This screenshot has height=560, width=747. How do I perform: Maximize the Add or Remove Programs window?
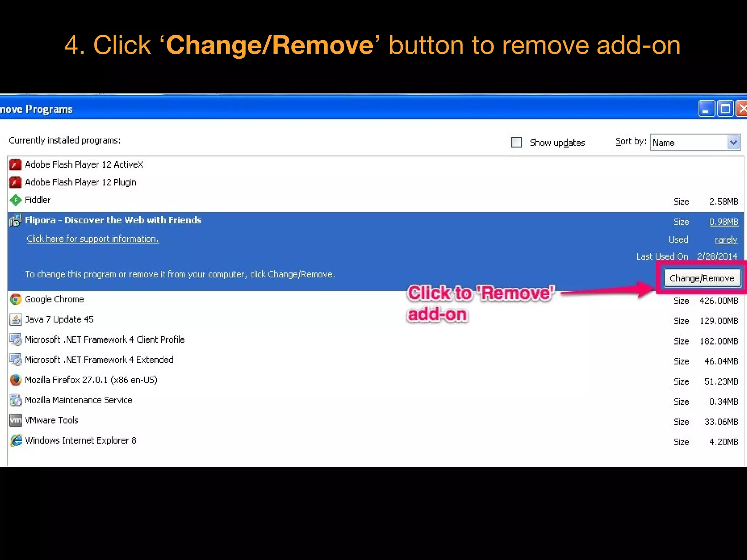(x=725, y=109)
